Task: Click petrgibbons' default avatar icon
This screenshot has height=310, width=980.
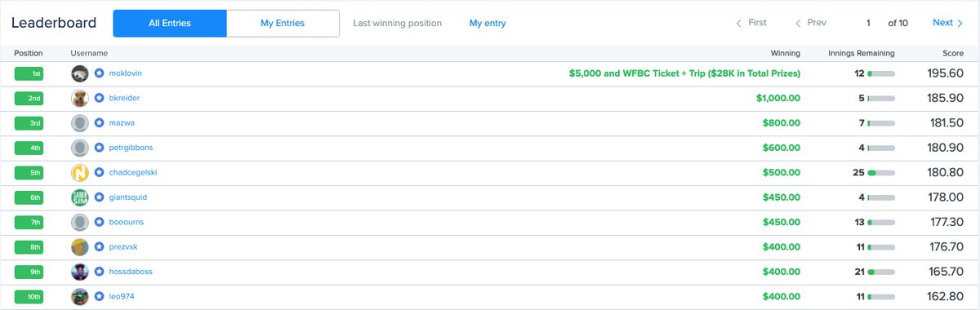Action: pos(79,148)
